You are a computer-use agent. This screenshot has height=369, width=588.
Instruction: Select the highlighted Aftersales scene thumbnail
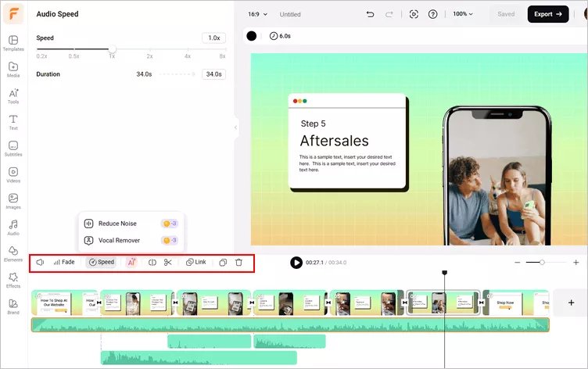click(443, 303)
